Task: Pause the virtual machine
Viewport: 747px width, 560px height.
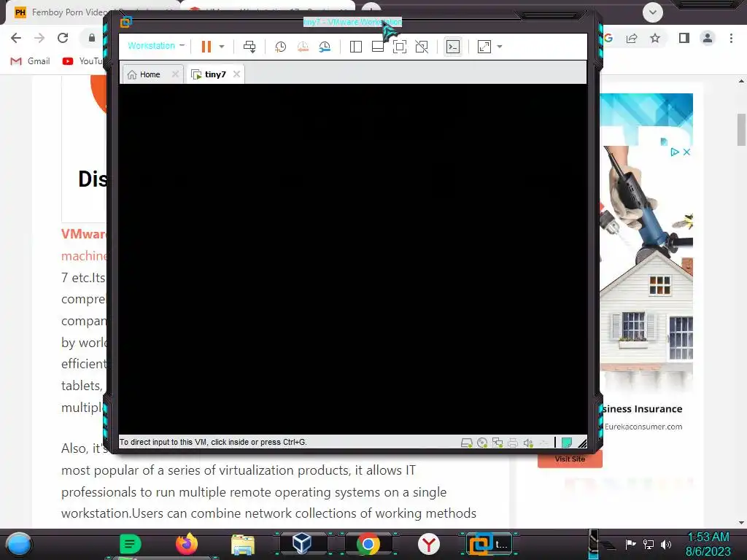Action: click(x=206, y=46)
